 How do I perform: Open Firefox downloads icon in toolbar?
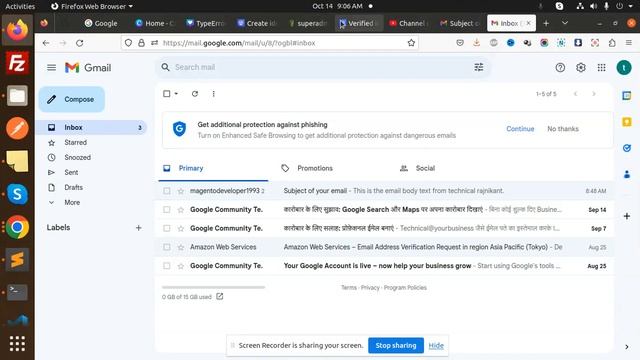point(476,43)
